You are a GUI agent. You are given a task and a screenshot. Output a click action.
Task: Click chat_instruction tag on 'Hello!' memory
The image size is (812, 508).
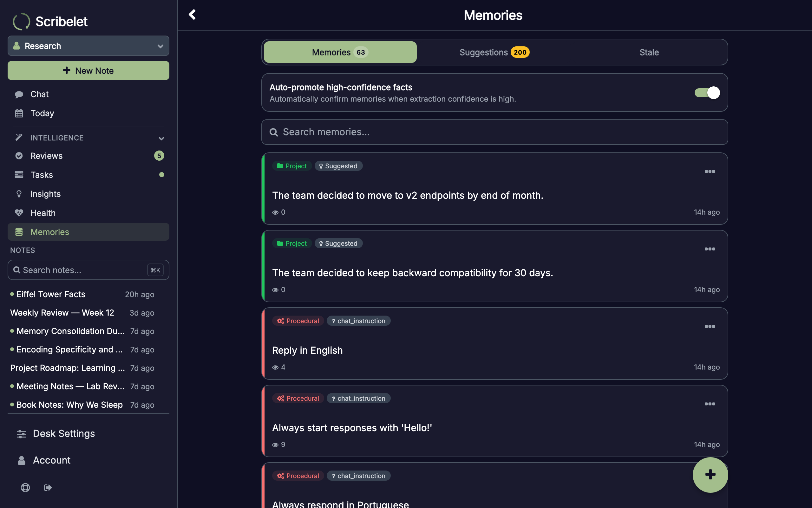[358, 398]
